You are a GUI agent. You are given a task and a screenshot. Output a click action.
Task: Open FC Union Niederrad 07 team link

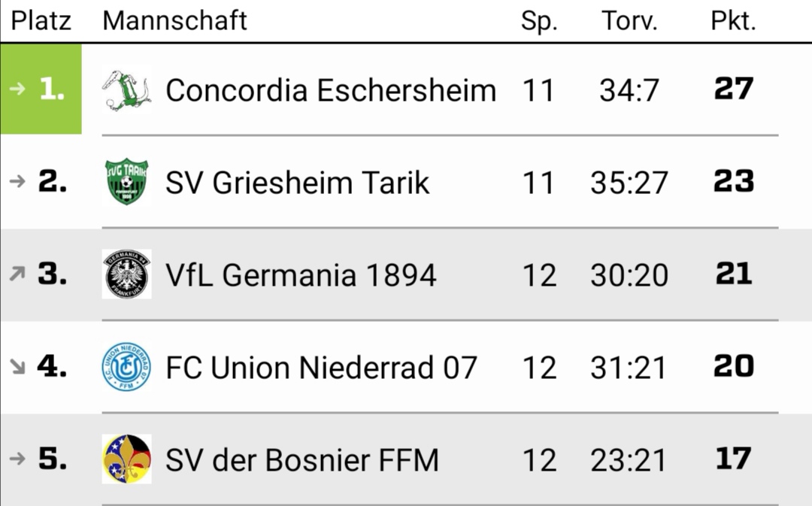tap(321, 367)
